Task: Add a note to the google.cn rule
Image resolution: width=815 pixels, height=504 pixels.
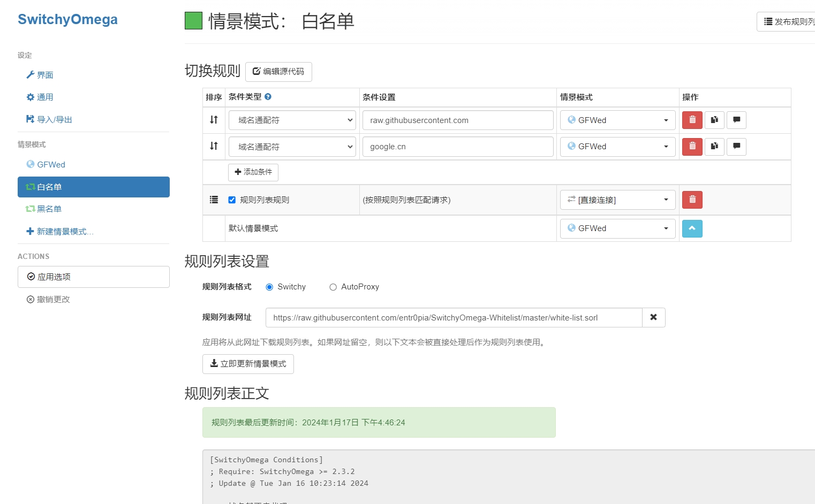Action: coord(736,146)
